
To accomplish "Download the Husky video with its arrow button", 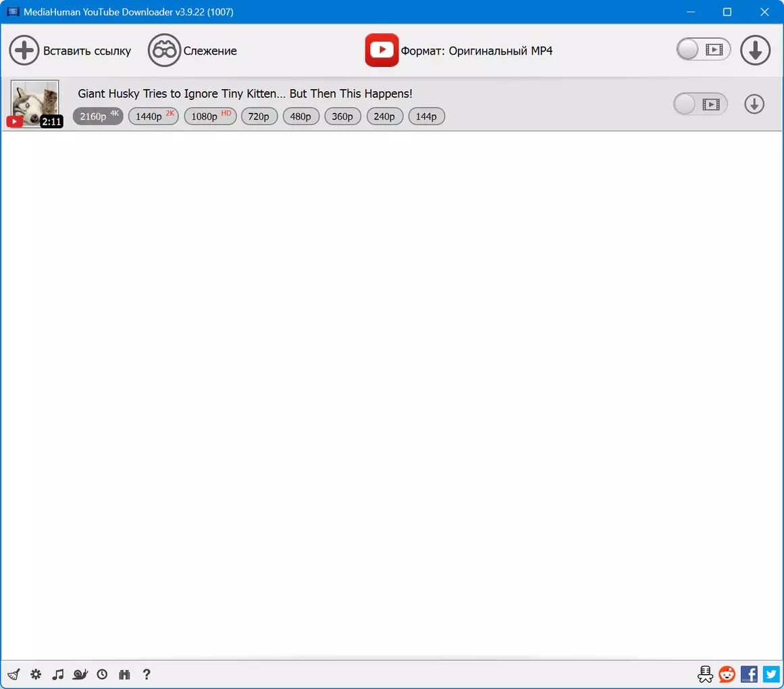I will pyautogui.click(x=754, y=104).
